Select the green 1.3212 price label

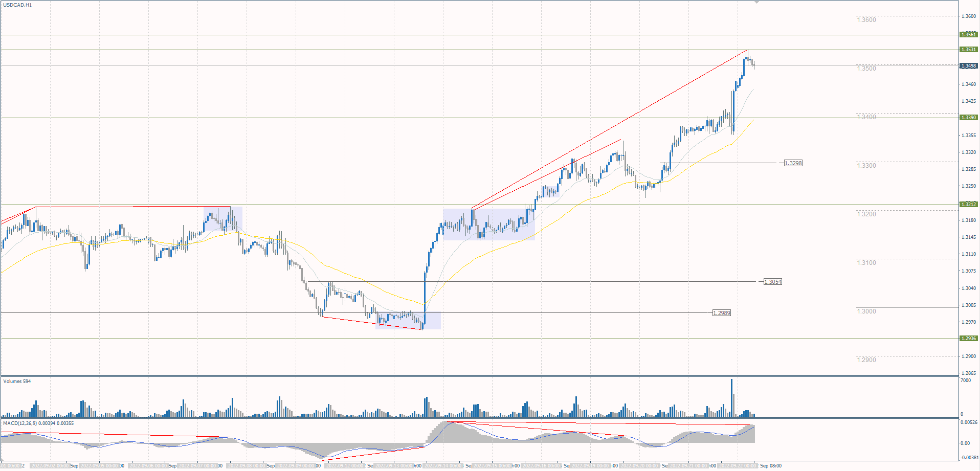pyautogui.click(x=968, y=205)
